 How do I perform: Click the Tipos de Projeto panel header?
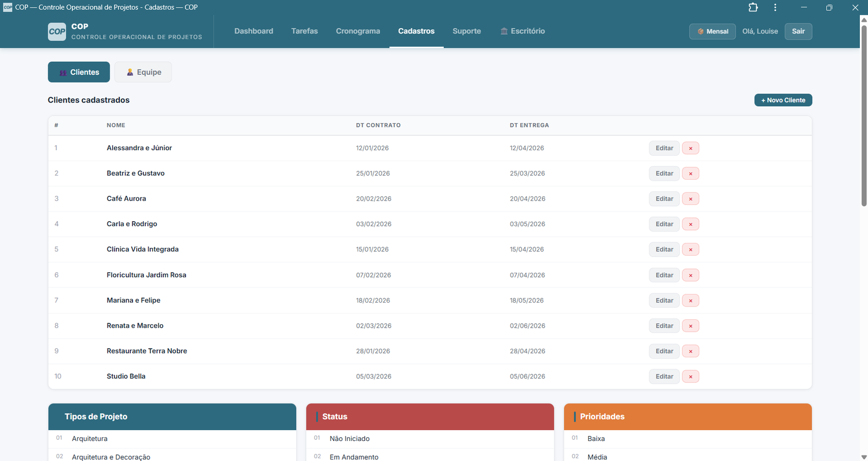[x=172, y=417]
